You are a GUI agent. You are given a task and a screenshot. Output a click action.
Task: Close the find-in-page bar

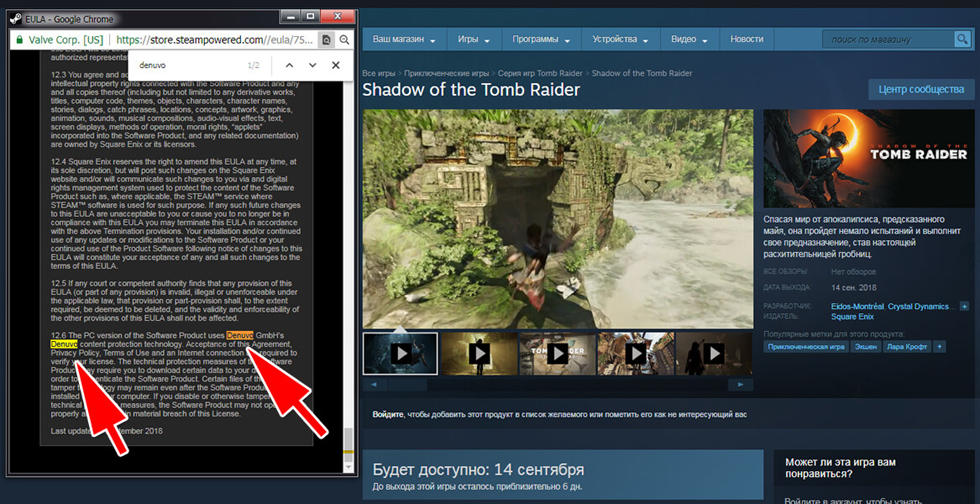tap(336, 65)
